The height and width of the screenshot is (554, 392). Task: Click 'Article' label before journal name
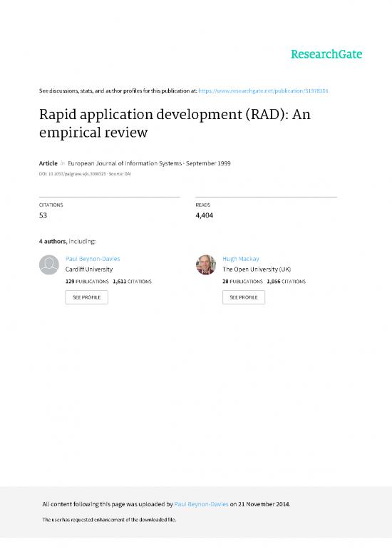point(48,163)
